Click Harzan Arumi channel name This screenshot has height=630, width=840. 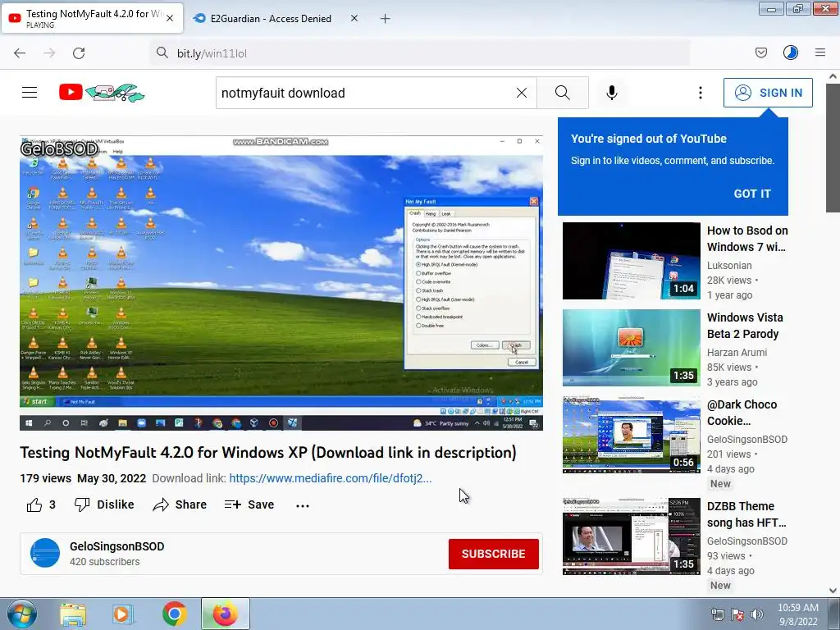click(737, 353)
